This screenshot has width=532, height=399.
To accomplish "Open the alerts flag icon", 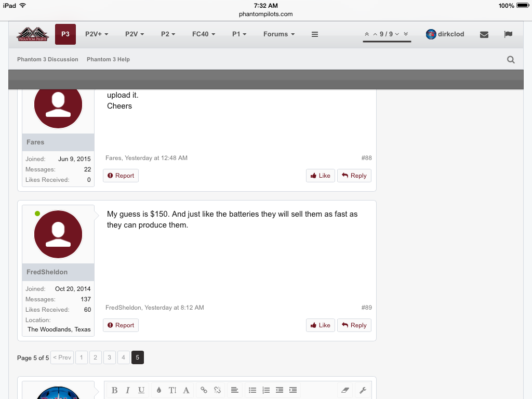I will click(x=508, y=34).
